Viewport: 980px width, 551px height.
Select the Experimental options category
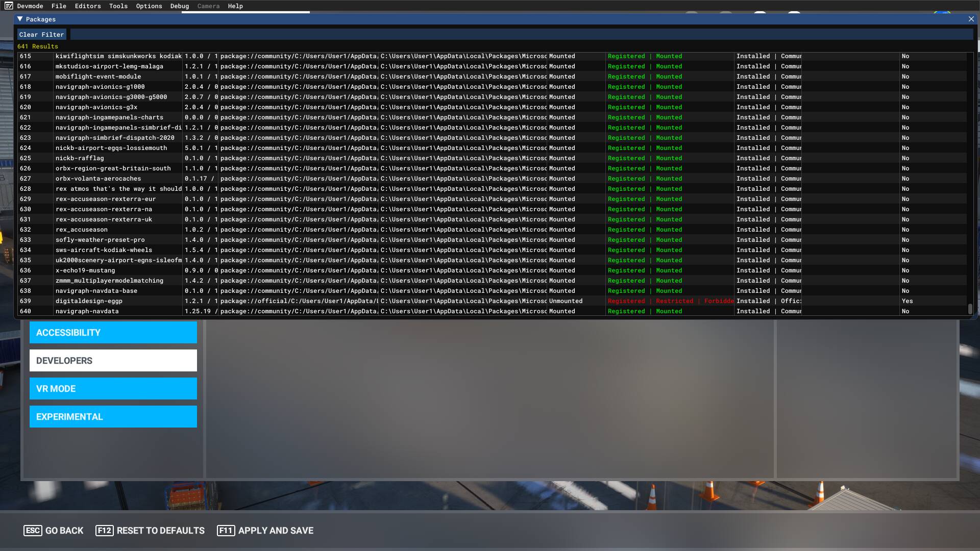pyautogui.click(x=113, y=417)
